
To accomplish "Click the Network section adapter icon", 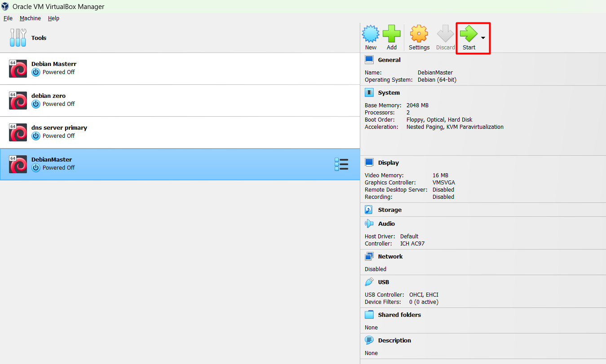I will pyautogui.click(x=369, y=256).
